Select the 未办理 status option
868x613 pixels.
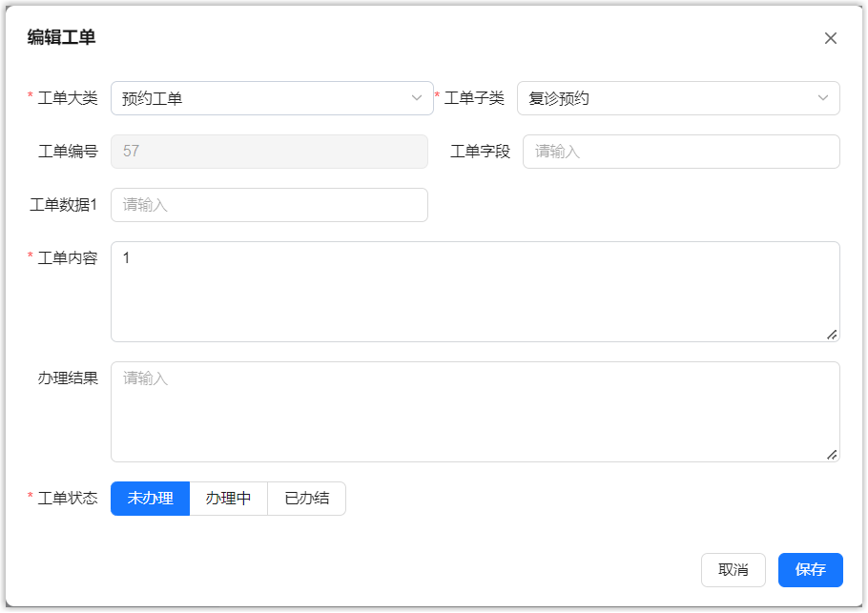point(151,499)
